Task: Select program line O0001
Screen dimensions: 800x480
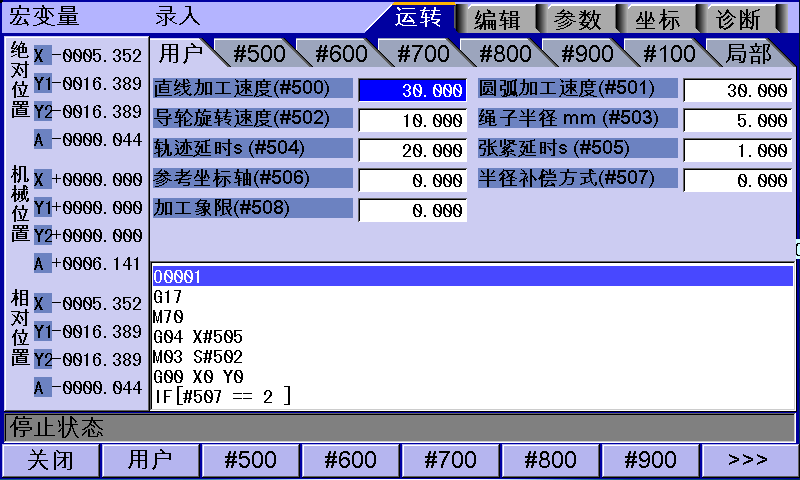Action: point(472,276)
